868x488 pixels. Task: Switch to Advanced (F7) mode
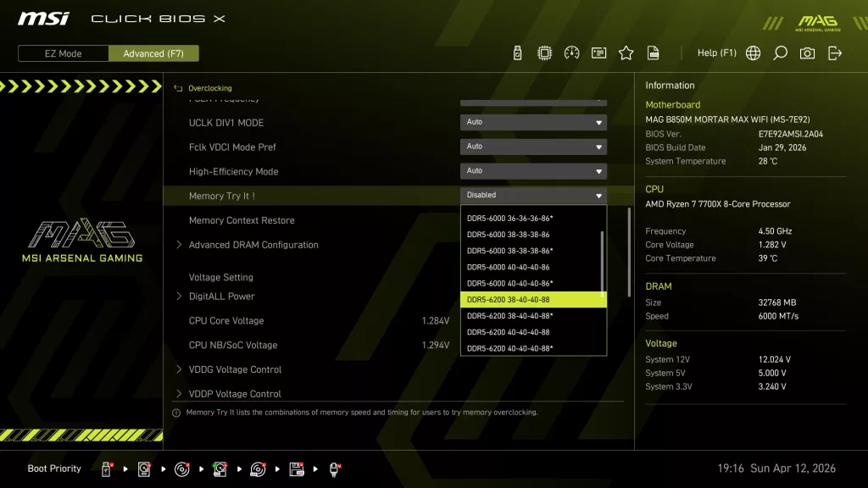(x=153, y=53)
